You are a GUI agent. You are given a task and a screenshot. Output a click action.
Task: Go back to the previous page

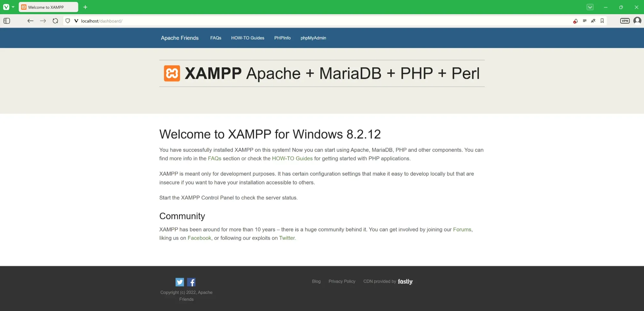point(30,21)
